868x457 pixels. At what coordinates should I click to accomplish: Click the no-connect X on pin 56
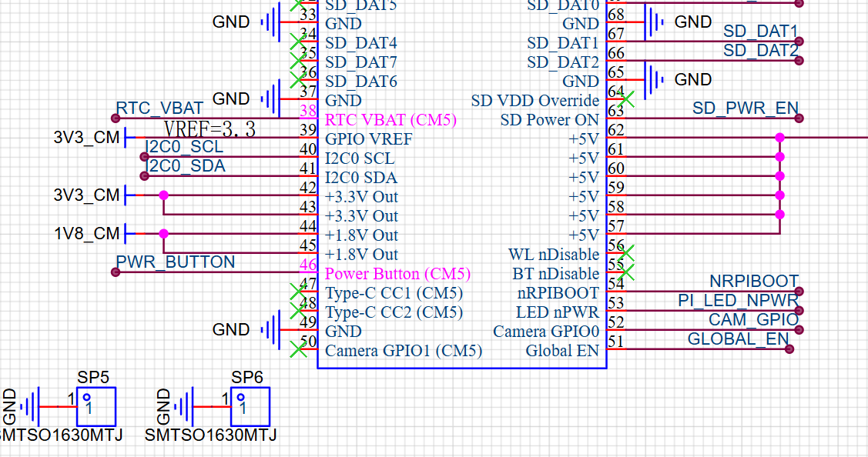pyautogui.click(x=626, y=253)
